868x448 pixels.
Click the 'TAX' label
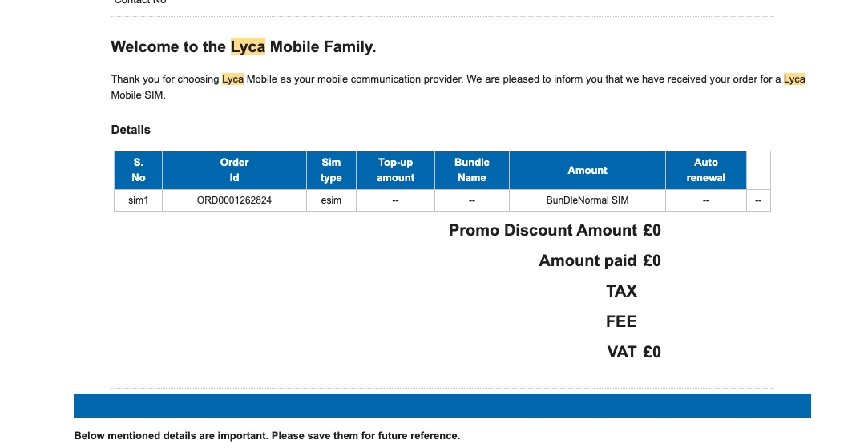pyautogui.click(x=622, y=291)
